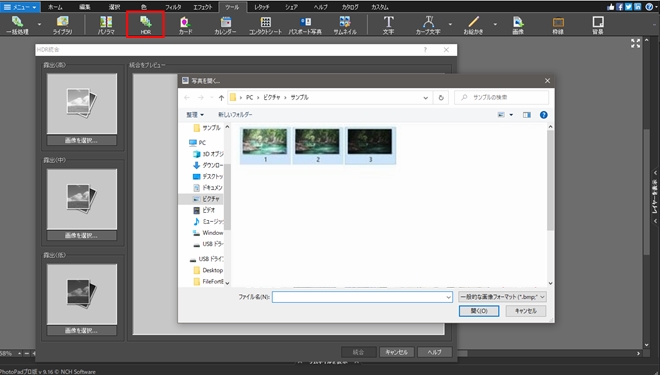Image resolution: width=660 pixels, height=375 pixels.
Task: Click the Image (画像) tool icon
Action: pyautogui.click(x=518, y=24)
